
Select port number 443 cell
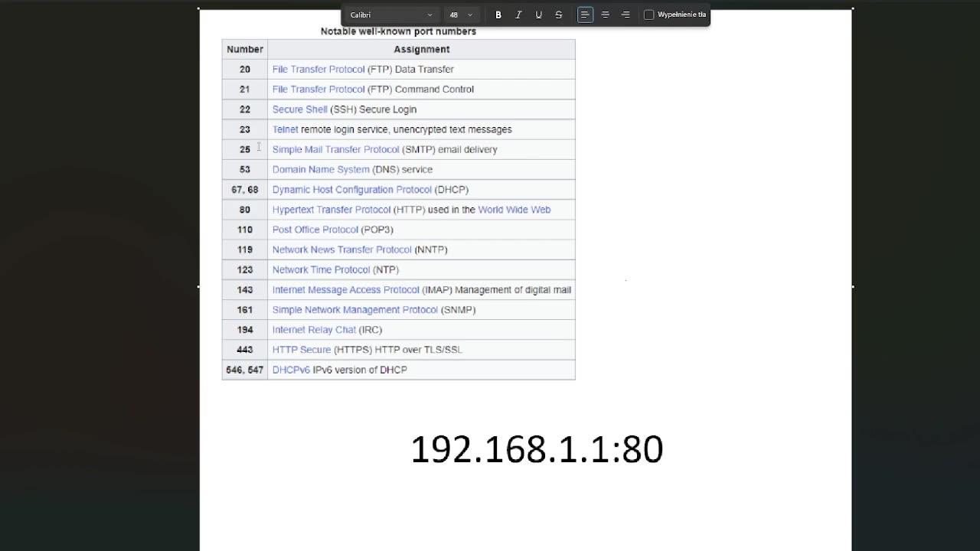point(245,349)
